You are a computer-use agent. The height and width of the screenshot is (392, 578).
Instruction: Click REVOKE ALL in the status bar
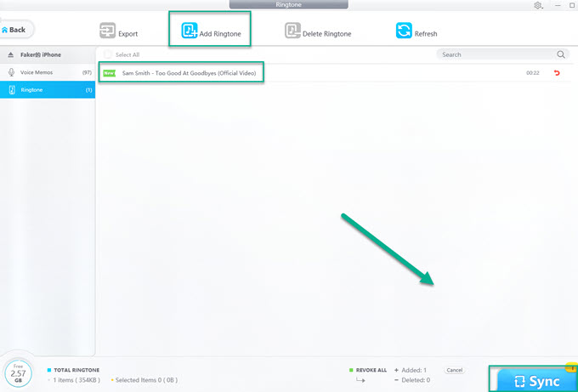[371, 370]
